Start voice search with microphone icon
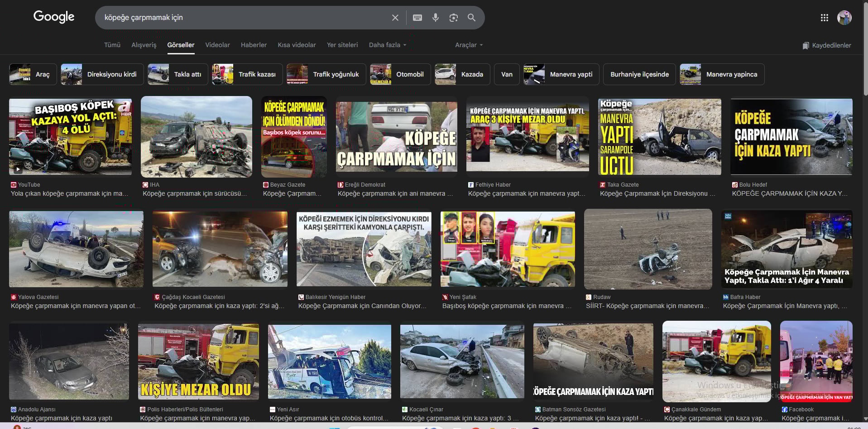Viewport: 868px width, 429px height. [435, 18]
